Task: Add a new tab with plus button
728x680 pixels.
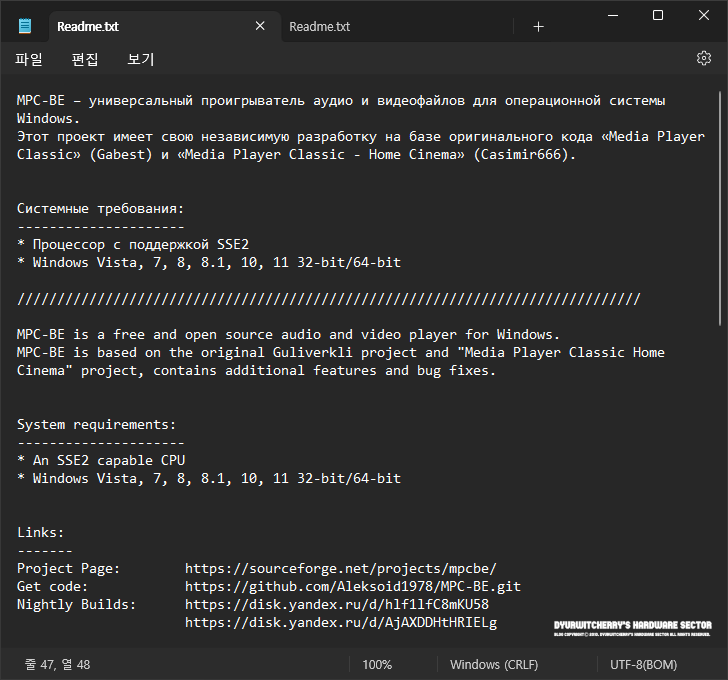Action: click(x=538, y=27)
